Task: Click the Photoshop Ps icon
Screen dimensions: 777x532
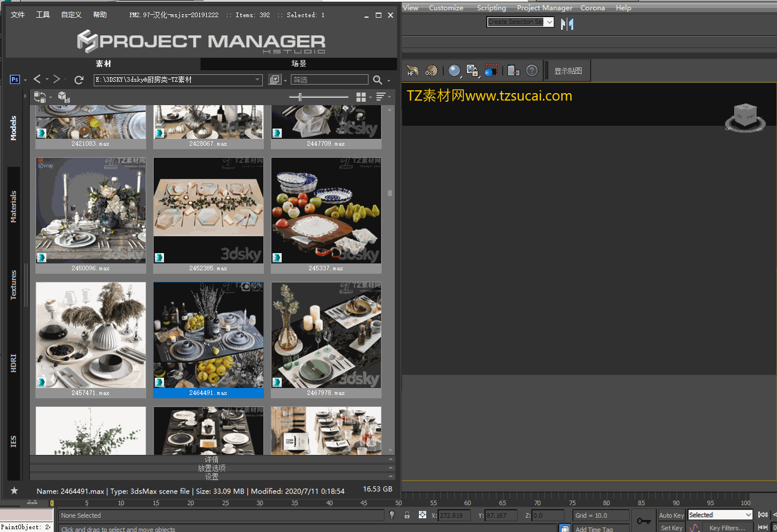Action: pos(15,79)
